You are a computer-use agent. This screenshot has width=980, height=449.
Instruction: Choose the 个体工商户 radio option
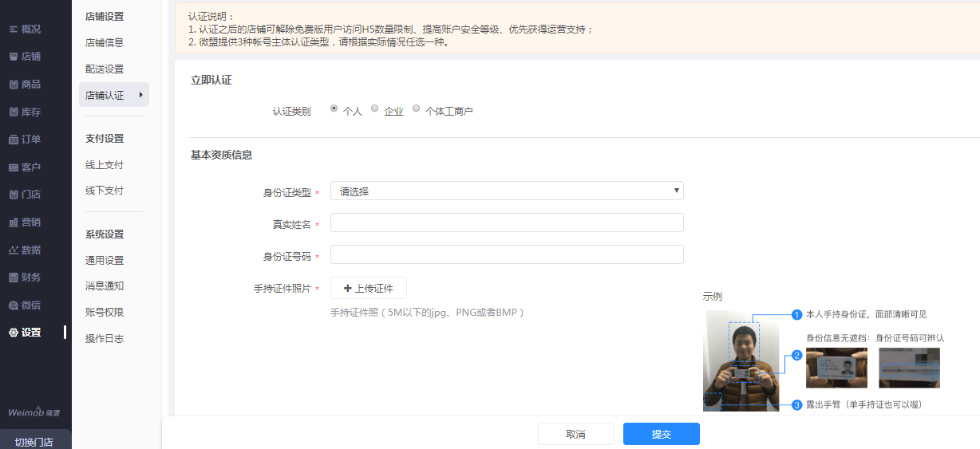click(417, 108)
